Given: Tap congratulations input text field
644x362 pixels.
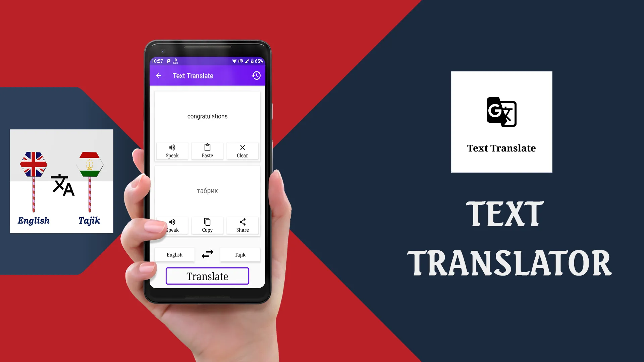Looking at the screenshot, I should pos(207,116).
